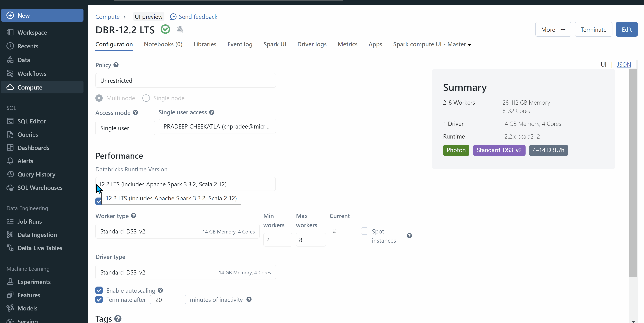Click the plus icon on New button
This screenshot has height=323, width=644.
tap(10, 15)
